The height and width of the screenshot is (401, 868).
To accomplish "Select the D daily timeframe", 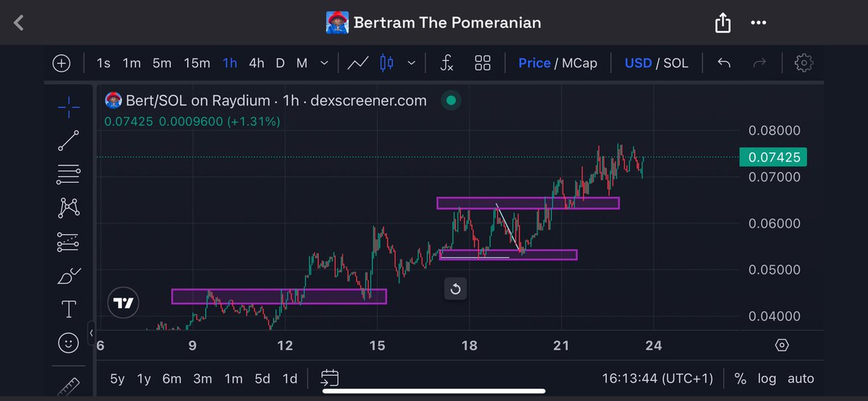I will tap(280, 64).
